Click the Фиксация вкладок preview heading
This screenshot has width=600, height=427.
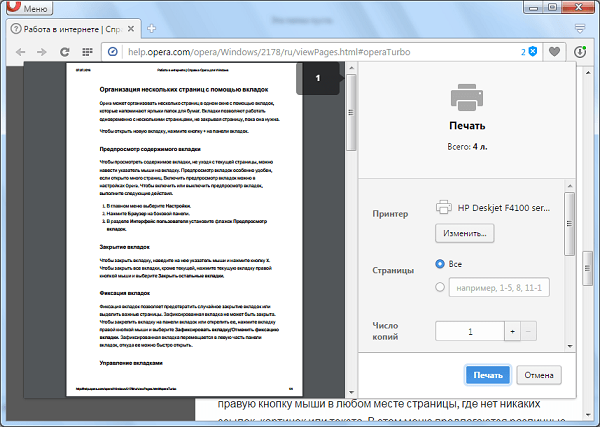pyautogui.click(x=124, y=293)
